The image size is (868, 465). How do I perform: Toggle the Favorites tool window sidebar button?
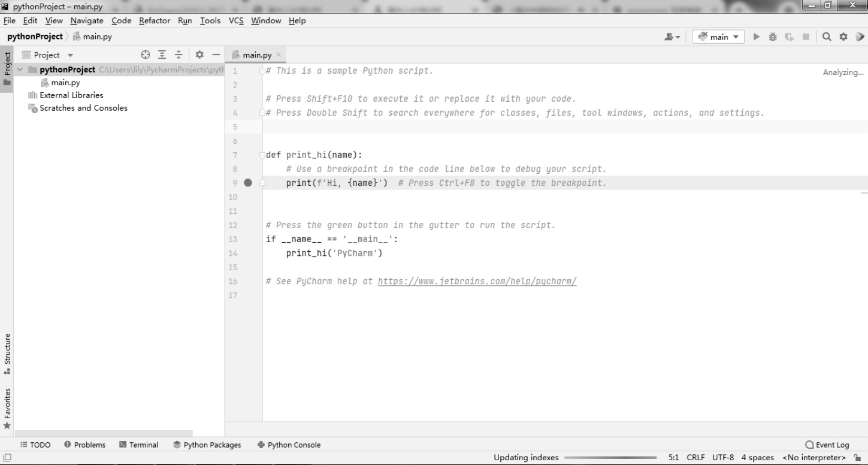pos(7,408)
